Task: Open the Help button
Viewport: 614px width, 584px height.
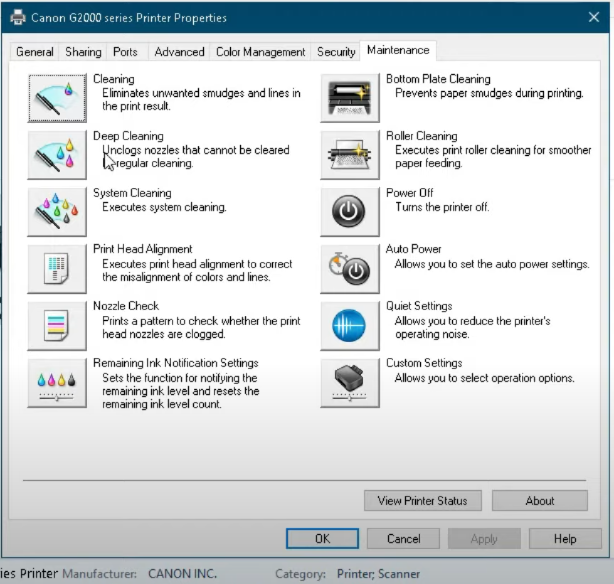Action: point(565,539)
